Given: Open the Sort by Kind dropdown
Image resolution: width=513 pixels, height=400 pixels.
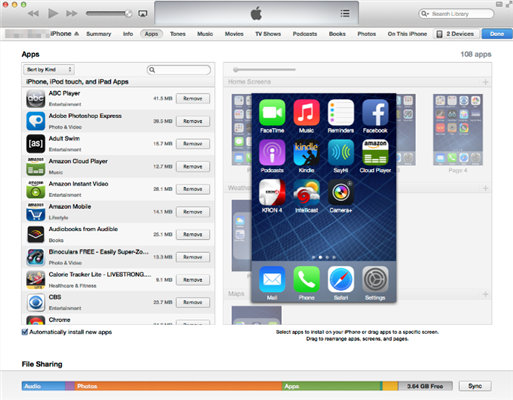Looking at the screenshot, I should 49,69.
